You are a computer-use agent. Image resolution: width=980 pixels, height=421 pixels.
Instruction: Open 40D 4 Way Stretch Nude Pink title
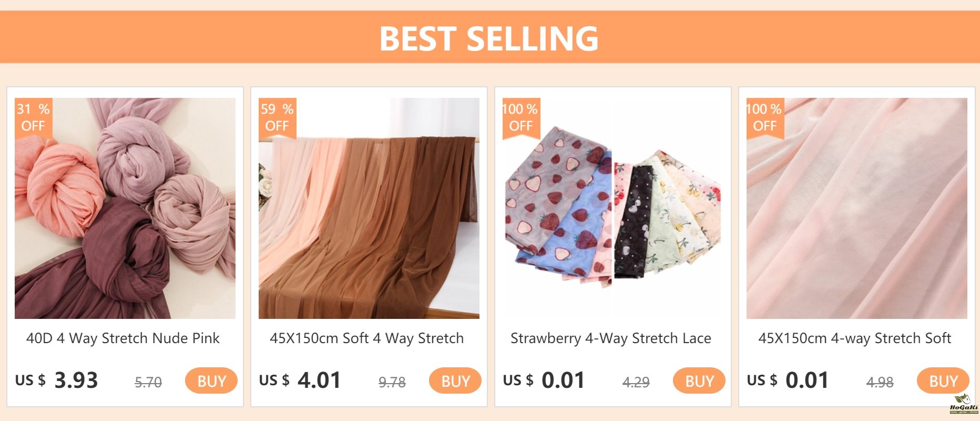click(x=123, y=338)
